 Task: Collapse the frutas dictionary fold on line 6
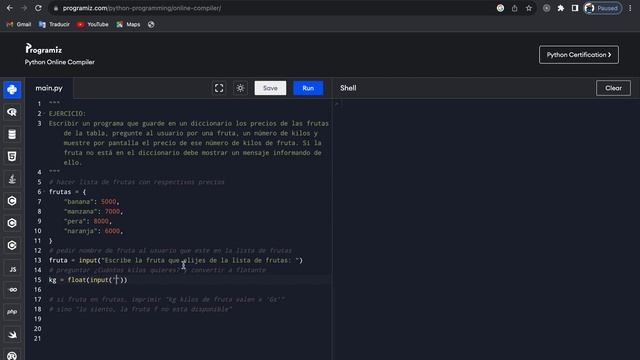(x=44, y=192)
